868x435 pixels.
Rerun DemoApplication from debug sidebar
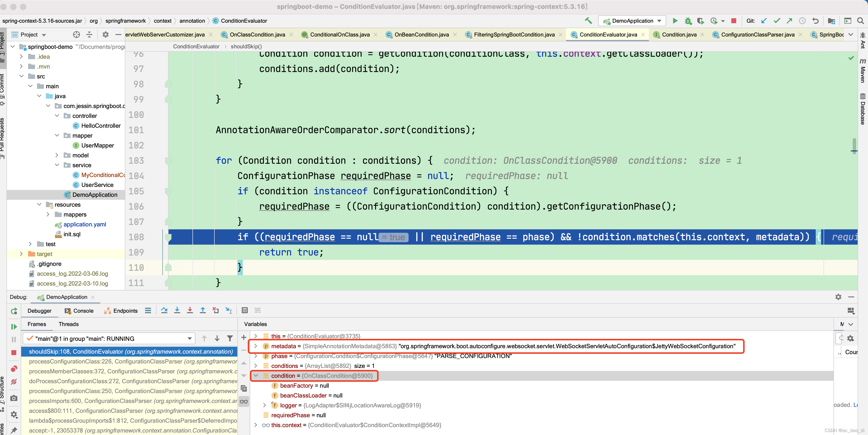tap(14, 311)
